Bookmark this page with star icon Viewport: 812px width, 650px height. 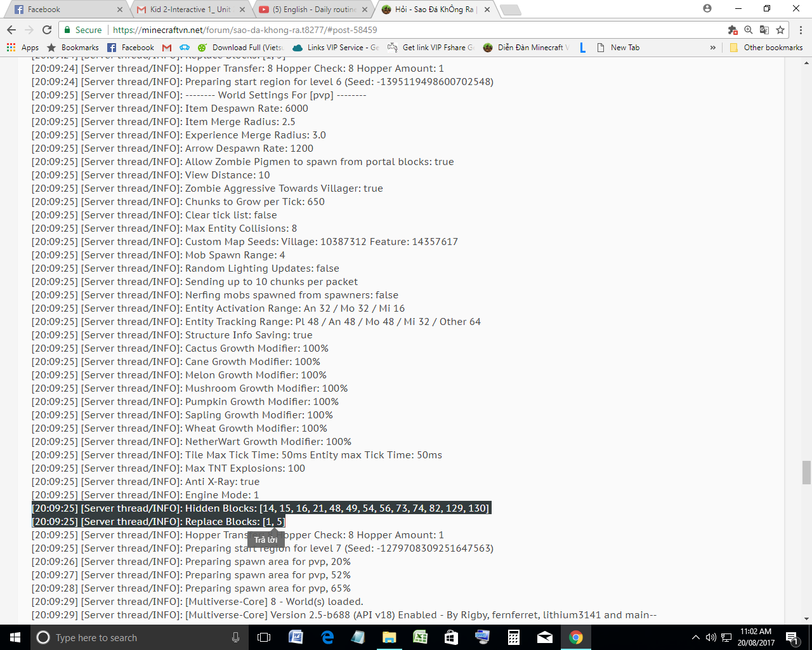point(780,30)
